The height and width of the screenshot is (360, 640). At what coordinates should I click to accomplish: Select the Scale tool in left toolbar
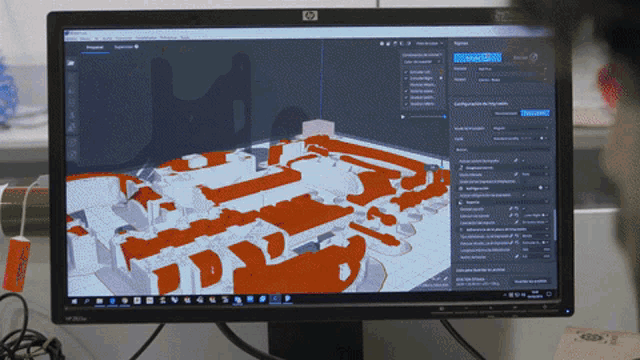(72, 91)
